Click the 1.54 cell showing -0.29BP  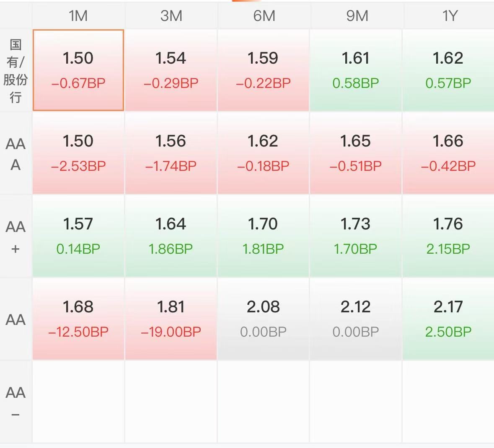[171, 70]
